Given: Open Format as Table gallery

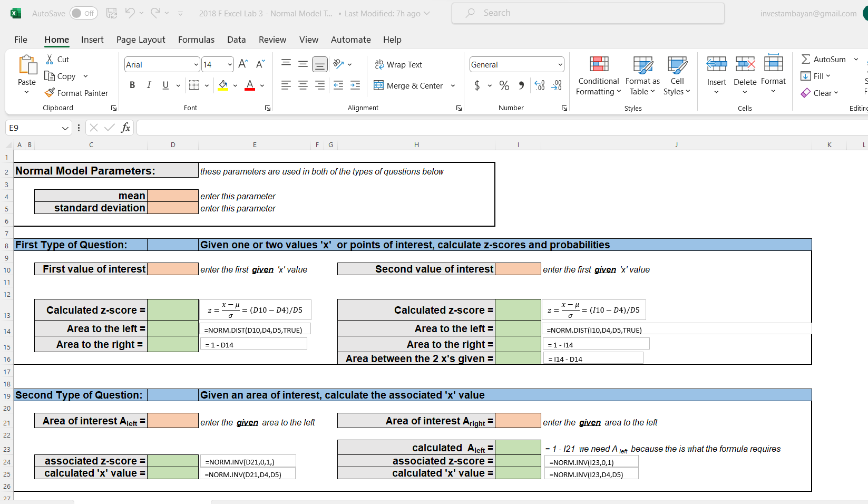Looking at the screenshot, I should [x=642, y=75].
